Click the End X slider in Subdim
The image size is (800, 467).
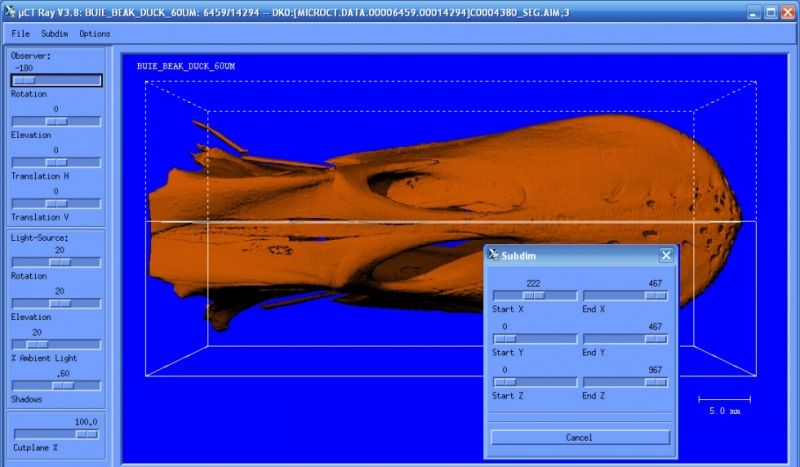pyautogui.click(x=626, y=296)
